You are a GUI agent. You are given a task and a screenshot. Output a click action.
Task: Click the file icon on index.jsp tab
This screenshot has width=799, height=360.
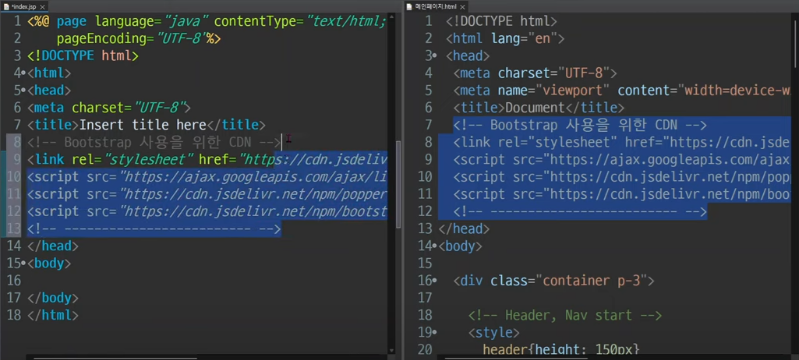coord(7,7)
